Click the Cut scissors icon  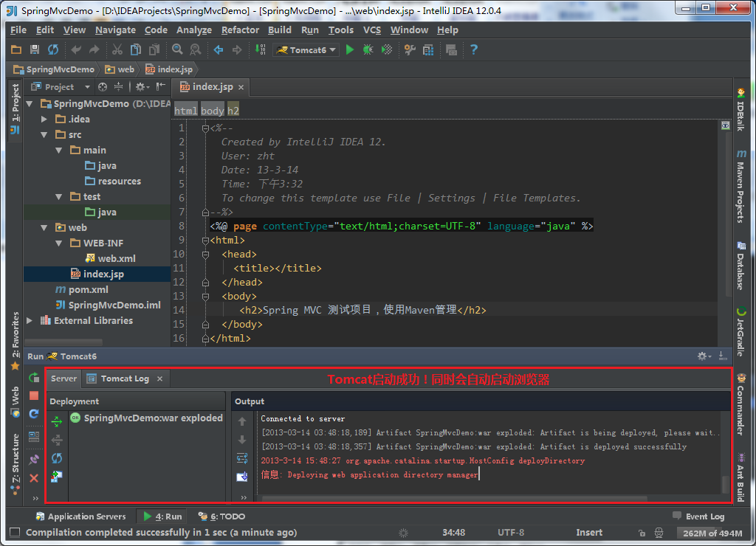(x=117, y=49)
